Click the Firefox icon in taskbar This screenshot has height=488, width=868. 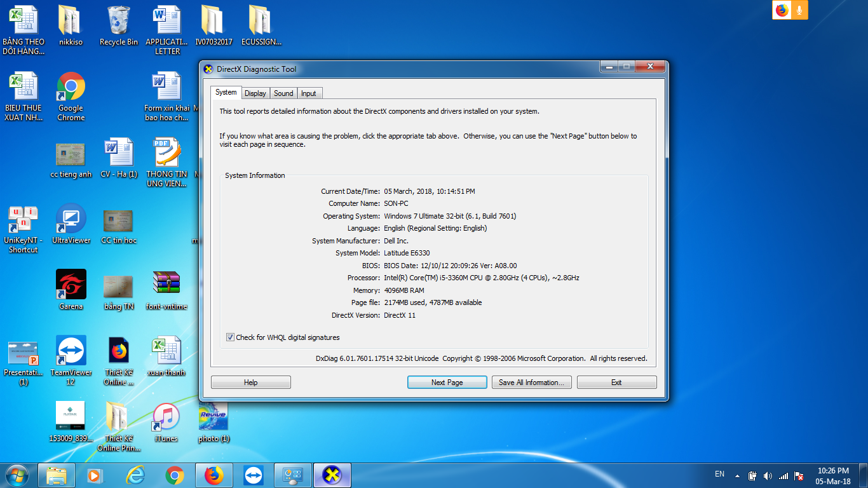coord(214,475)
